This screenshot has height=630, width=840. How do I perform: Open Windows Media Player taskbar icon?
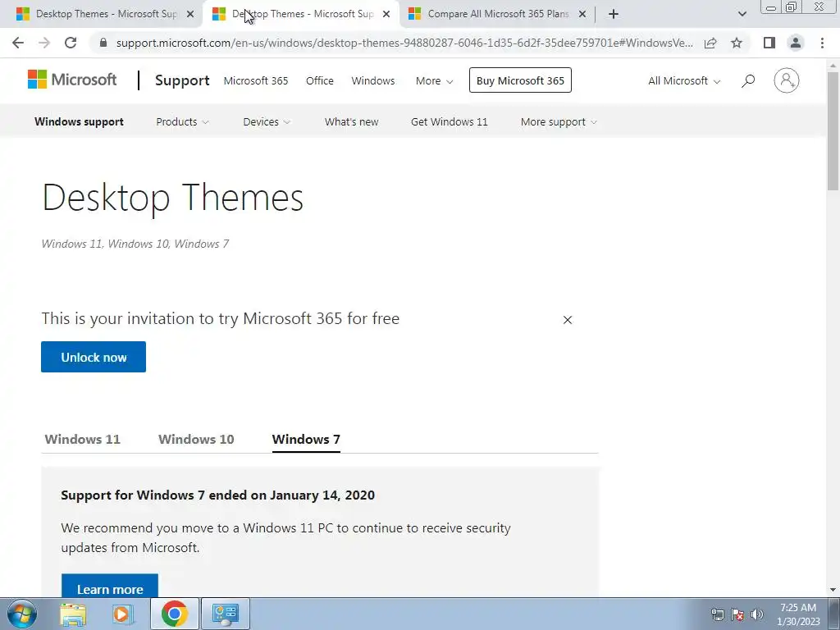[x=123, y=614]
